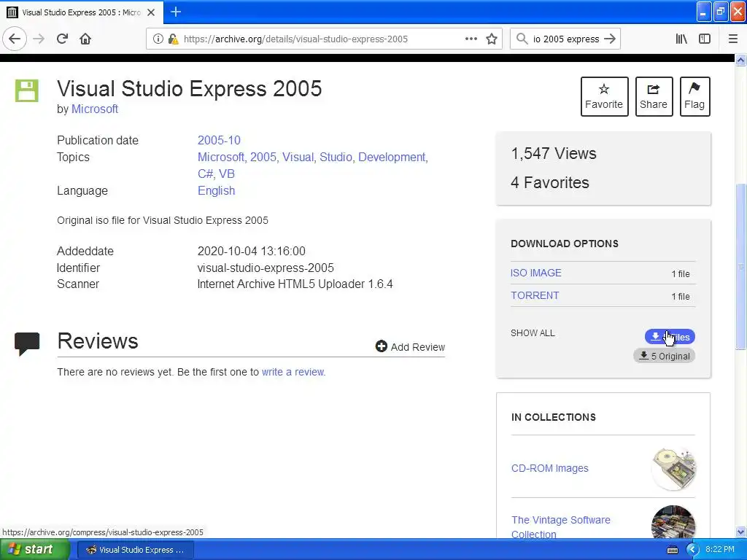Click the CD-ROM Images thumbnail
The height and width of the screenshot is (560, 747).
coord(673,468)
